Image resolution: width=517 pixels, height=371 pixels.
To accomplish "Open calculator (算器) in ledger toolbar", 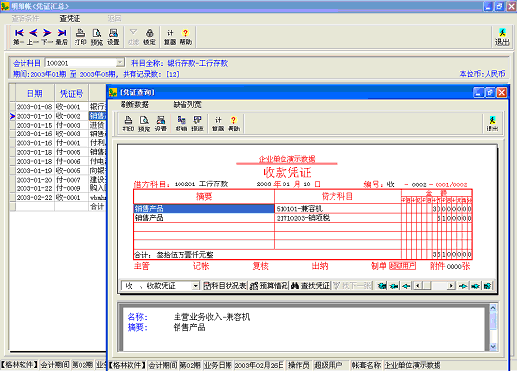I will [170, 37].
